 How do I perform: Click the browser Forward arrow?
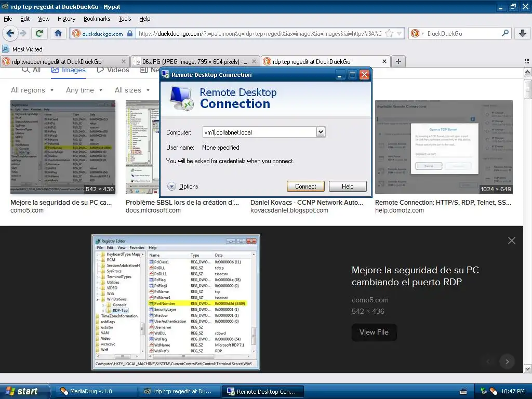coord(23,33)
